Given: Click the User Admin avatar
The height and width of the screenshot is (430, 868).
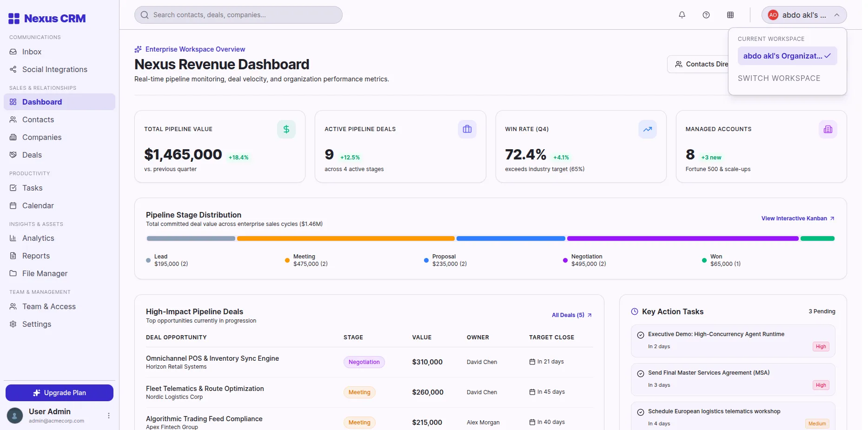Looking at the screenshot, I should click(15, 416).
